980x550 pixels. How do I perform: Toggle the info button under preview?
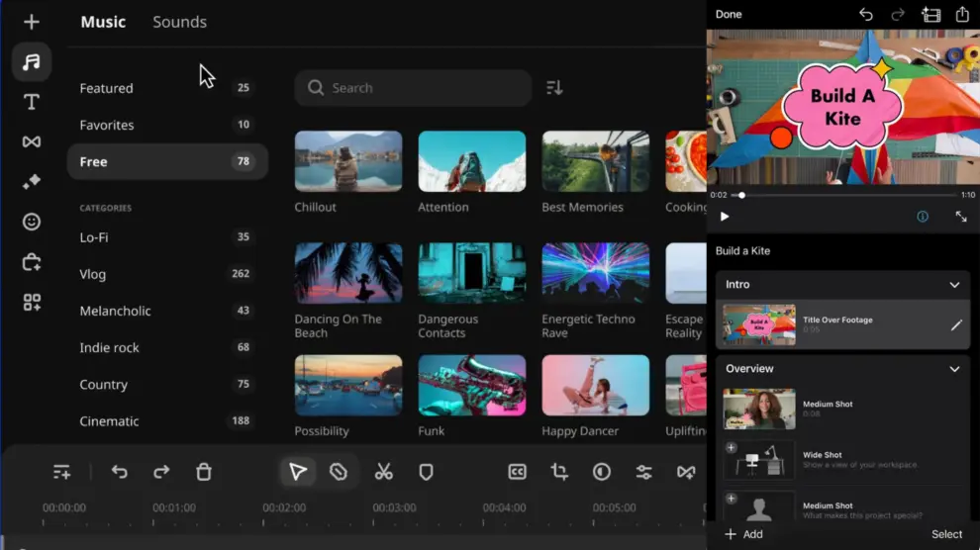click(923, 217)
